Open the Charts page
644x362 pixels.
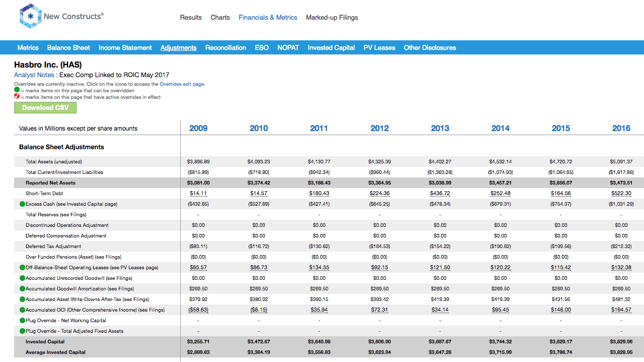(x=220, y=18)
